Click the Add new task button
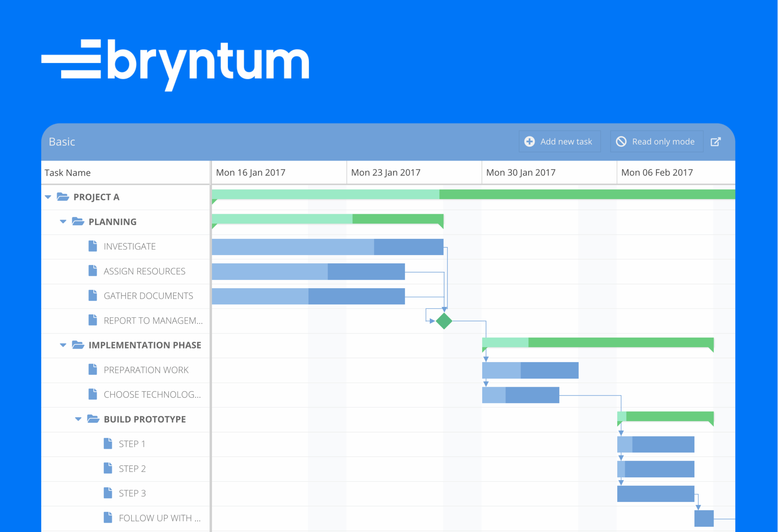 tap(560, 142)
